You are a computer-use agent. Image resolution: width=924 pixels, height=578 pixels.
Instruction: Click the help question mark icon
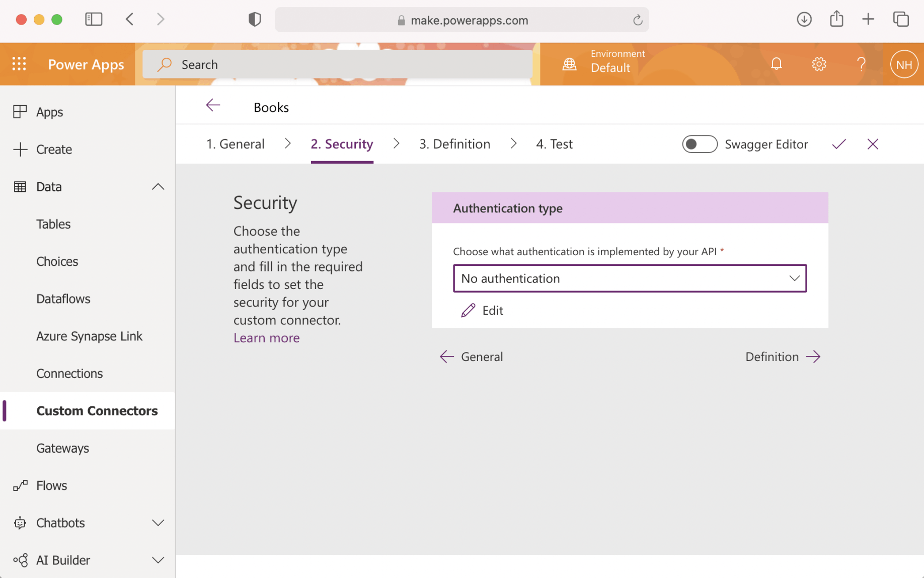click(x=861, y=64)
